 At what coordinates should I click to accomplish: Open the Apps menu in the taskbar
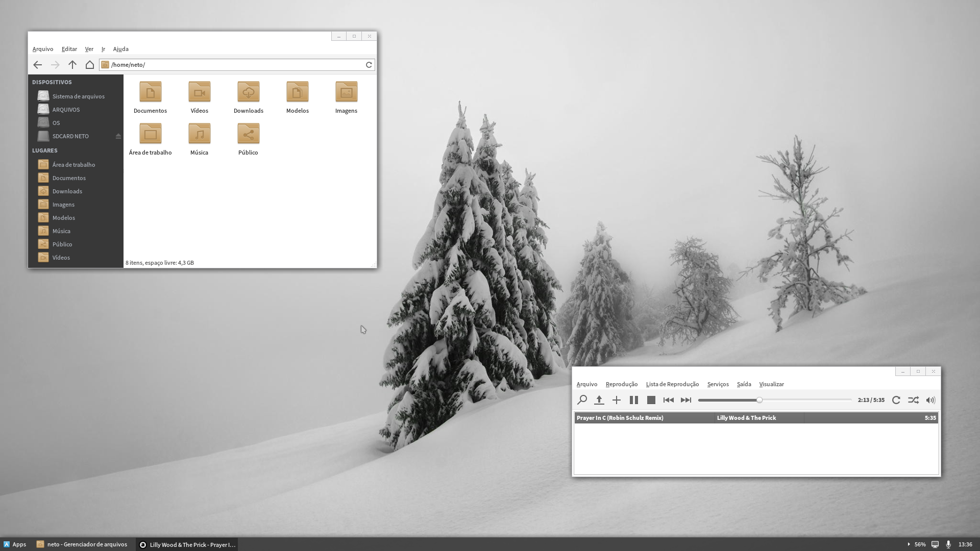[15, 544]
